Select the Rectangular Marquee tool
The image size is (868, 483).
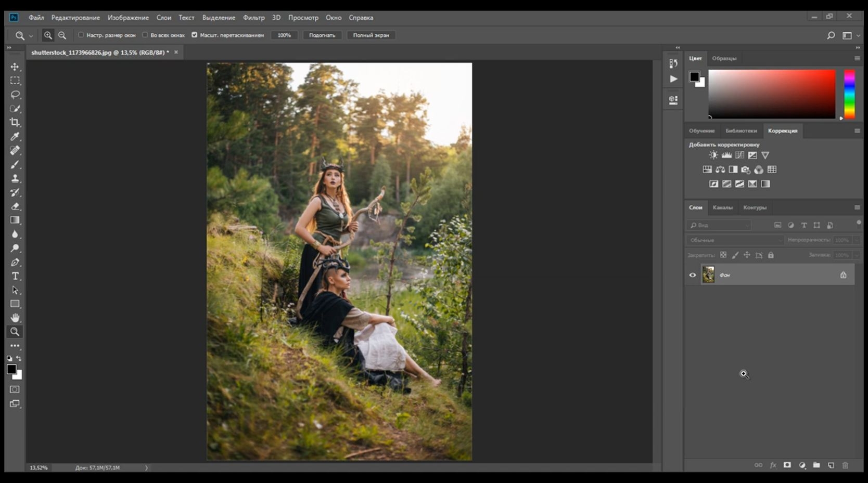15,81
